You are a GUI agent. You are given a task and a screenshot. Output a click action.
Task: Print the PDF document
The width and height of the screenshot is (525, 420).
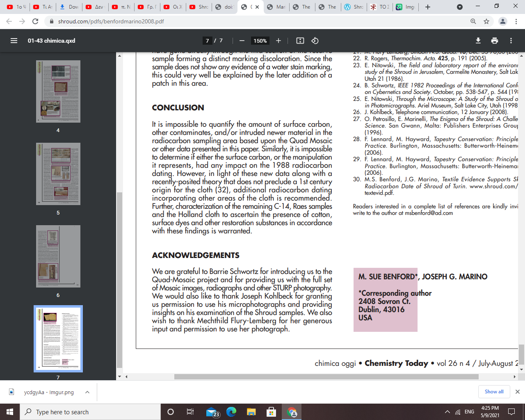pyautogui.click(x=495, y=41)
